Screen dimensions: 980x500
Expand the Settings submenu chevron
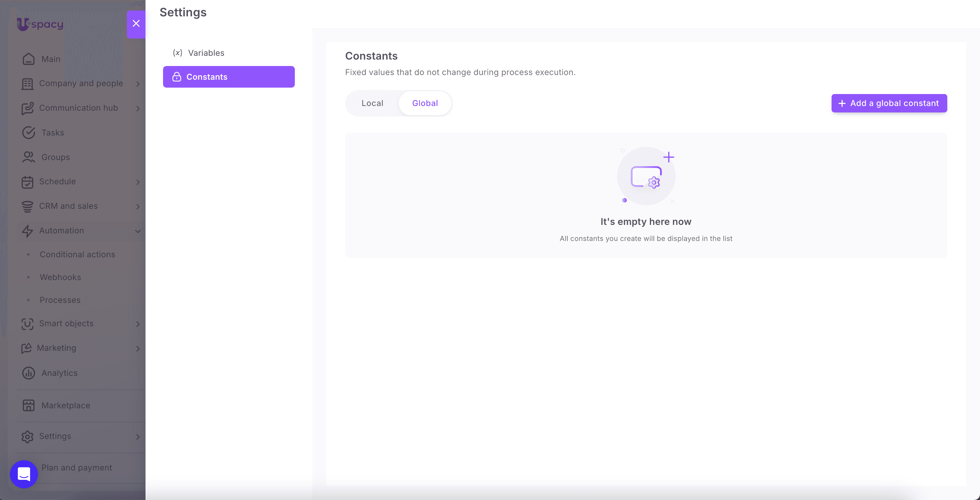click(x=138, y=437)
